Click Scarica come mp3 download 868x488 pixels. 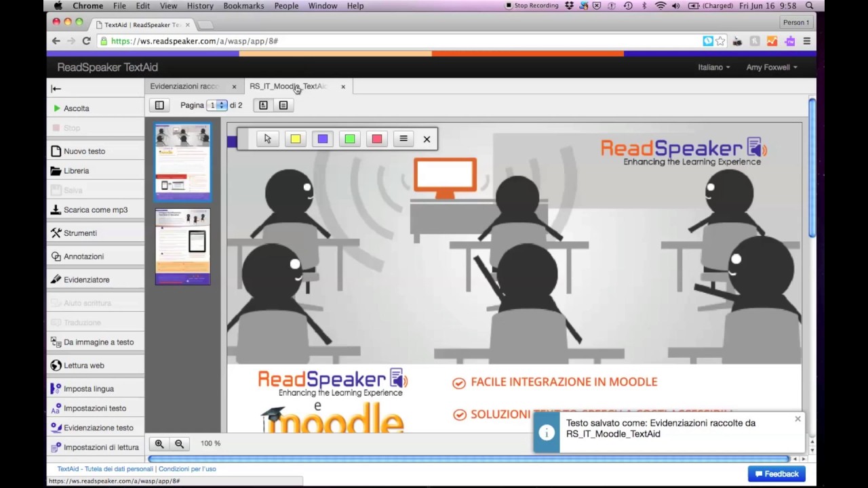(95, 210)
